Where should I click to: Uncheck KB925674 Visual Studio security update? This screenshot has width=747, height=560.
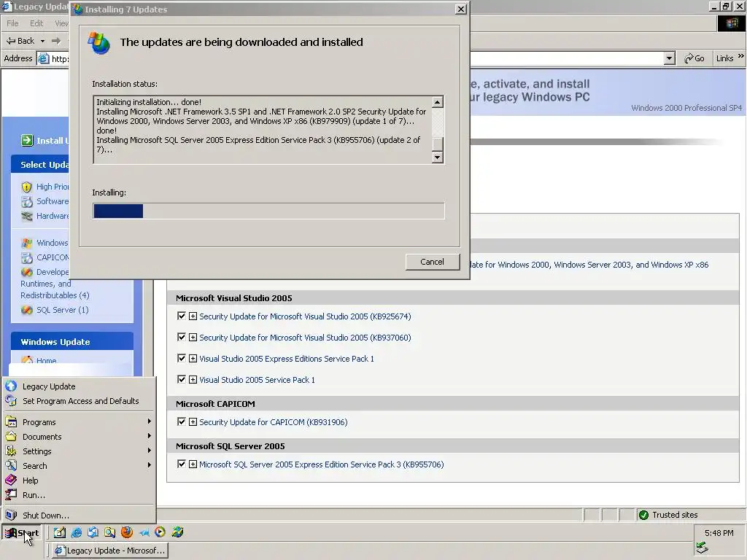coord(181,316)
